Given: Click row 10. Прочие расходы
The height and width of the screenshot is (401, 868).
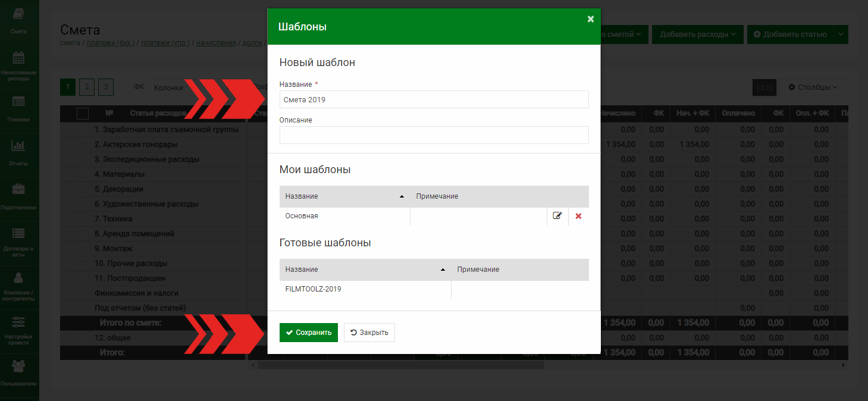Looking at the screenshot, I should tap(131, 263).
